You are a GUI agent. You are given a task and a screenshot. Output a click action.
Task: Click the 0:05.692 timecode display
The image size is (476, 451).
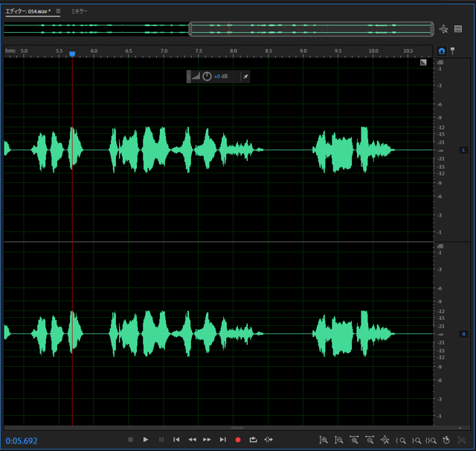click(x=22, y=441)
